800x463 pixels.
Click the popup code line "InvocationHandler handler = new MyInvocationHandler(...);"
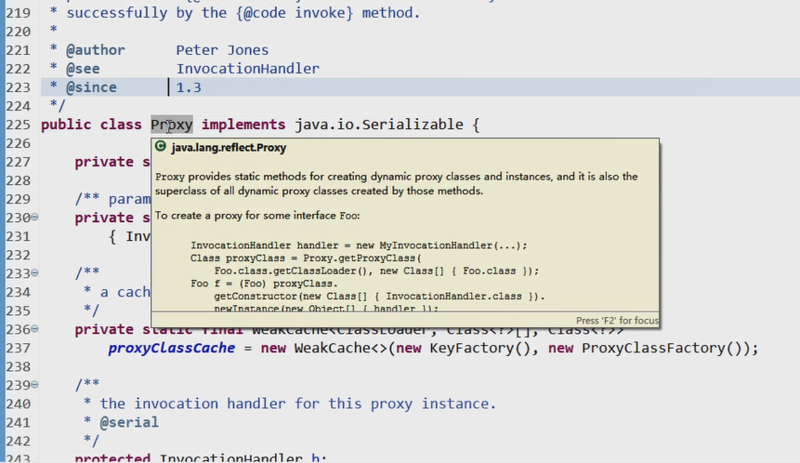coord(359,246)
